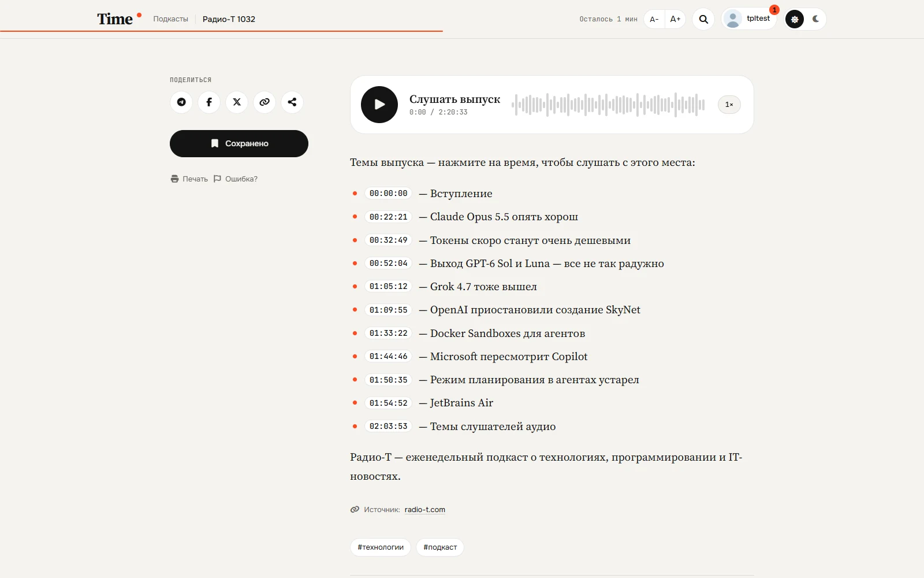
Task: Copy the episode link via chain icon
Action: point(264,102)
